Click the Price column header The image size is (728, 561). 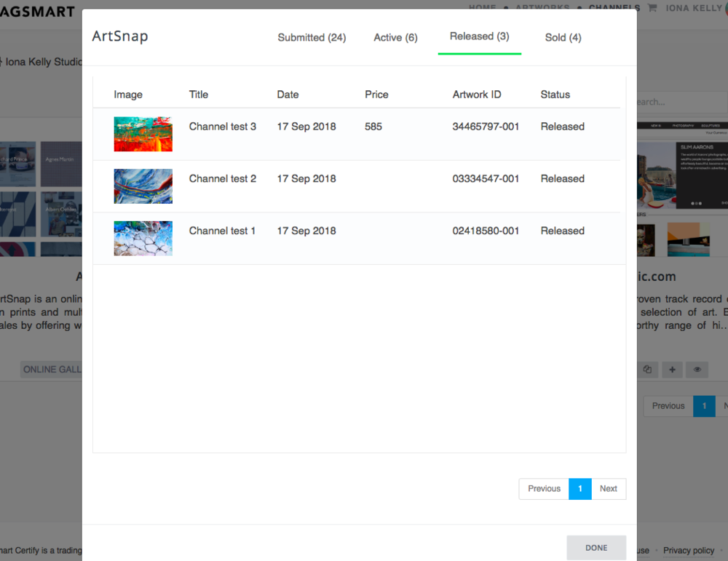pyautogui.click(x=376, y=95)
